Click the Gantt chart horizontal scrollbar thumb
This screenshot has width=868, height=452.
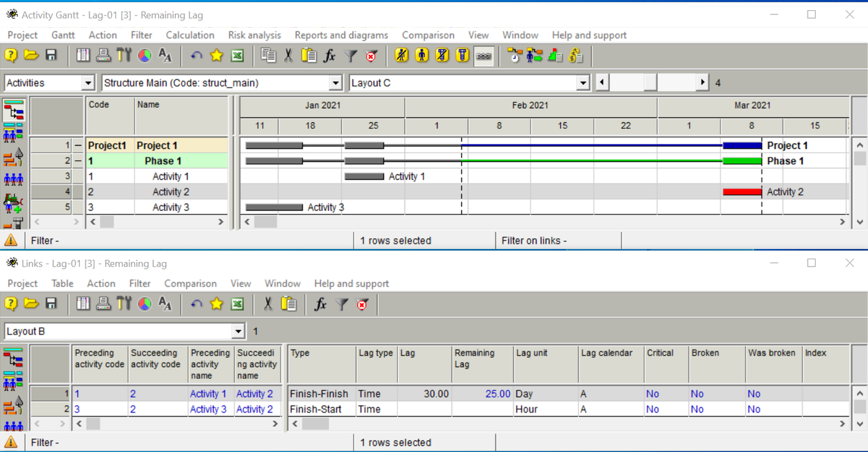click(x=266, y=222)
